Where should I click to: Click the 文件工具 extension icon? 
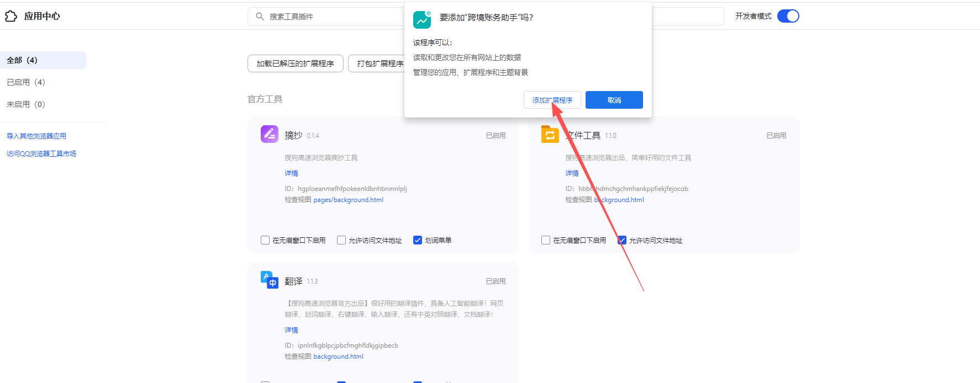[550, 134]
